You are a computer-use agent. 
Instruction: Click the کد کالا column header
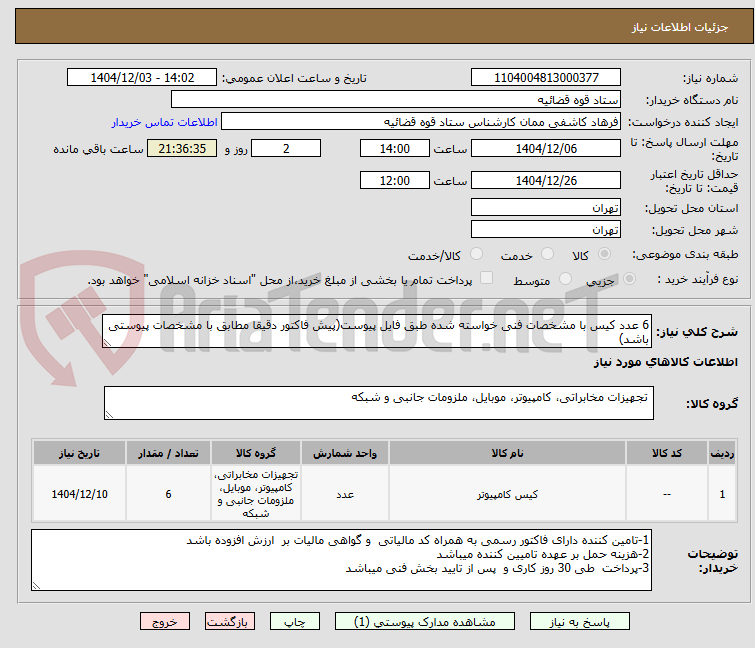tap(667, 453)
